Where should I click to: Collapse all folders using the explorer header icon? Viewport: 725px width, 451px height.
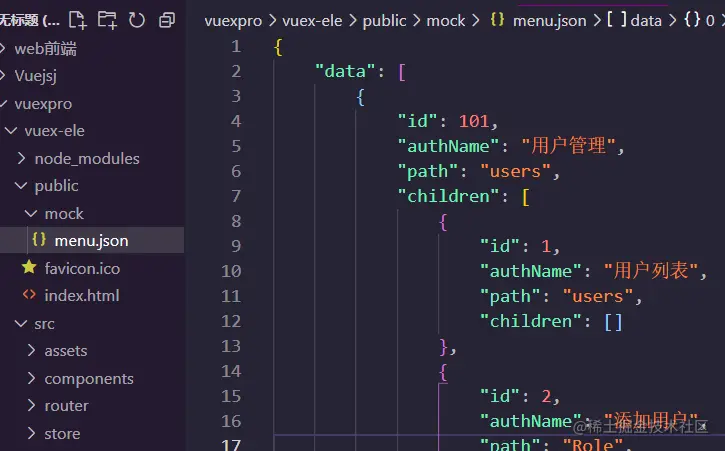pyautogui.click(x=166, y=20)
